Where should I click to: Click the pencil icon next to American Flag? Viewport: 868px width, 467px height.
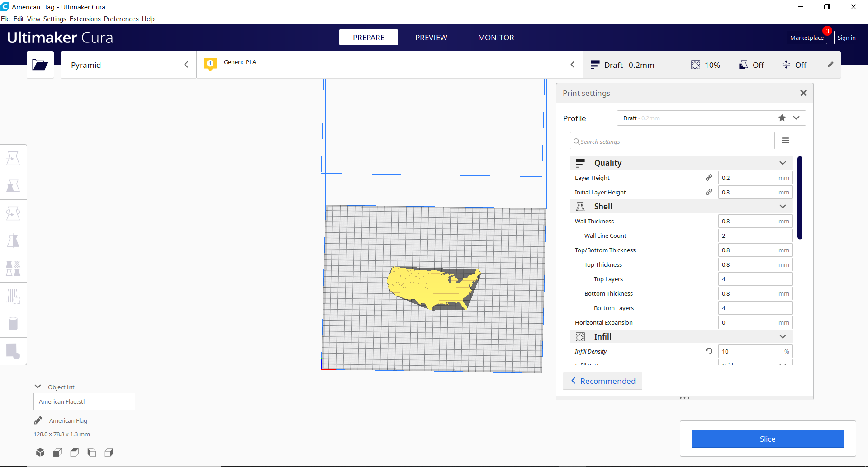[x=38, y=420]
